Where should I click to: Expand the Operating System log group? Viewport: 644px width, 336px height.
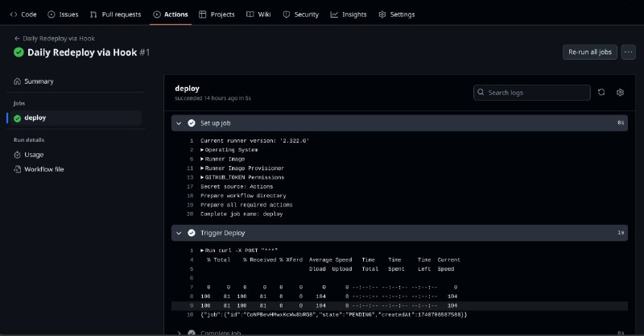202,150
